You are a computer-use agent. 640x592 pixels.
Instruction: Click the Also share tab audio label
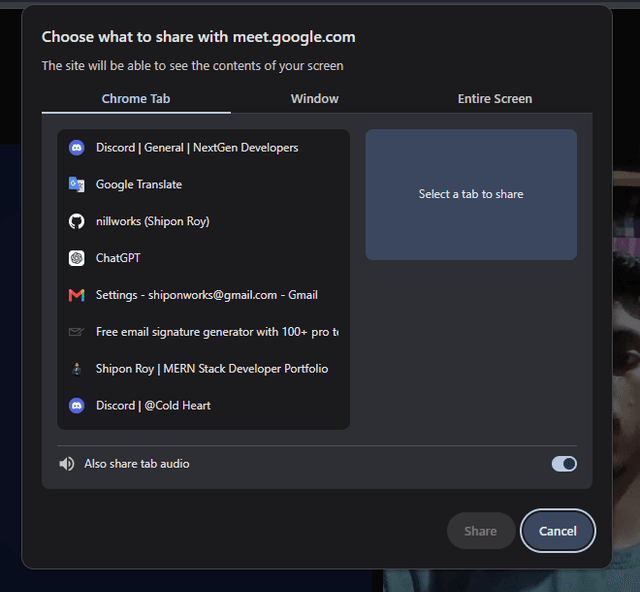(x=137, y=464)
